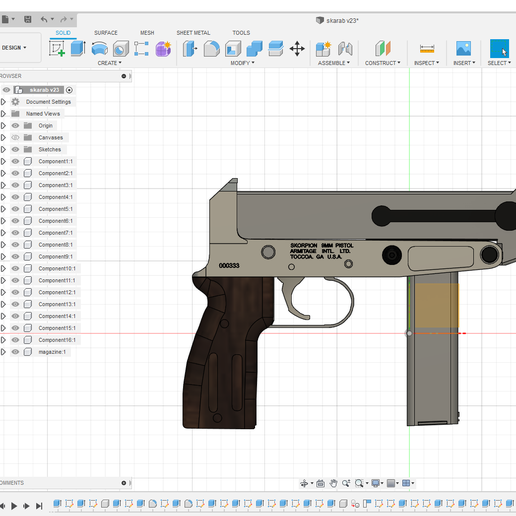Image resolution: width=516 pixels, height=516 pixels.
Task: Hide the Origin folder
Action: 15,126
